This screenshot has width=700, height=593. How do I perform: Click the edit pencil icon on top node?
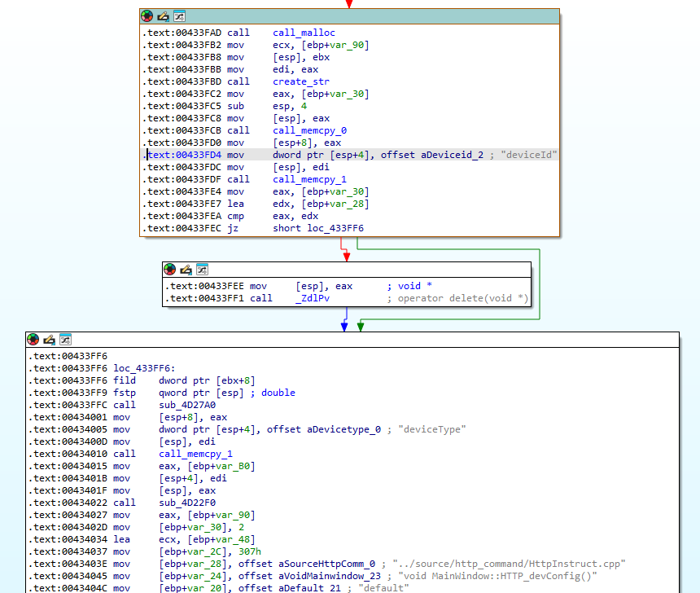click(163, 16)
